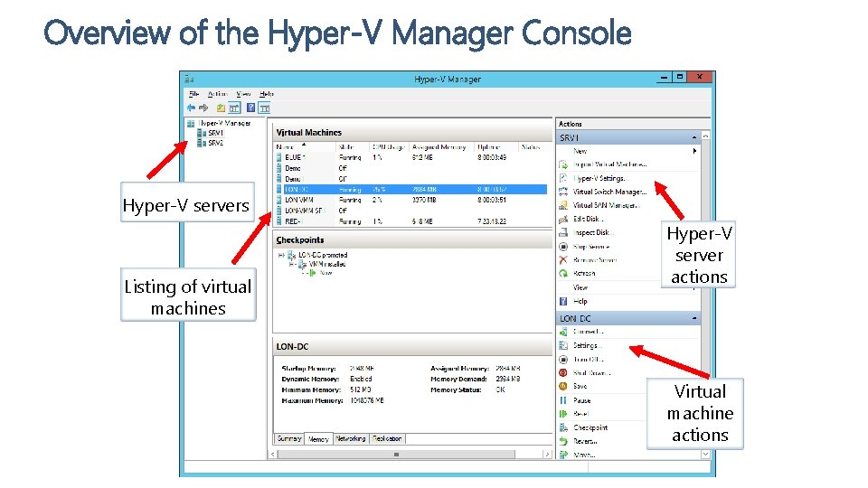Click the Actions pane scroll-up arrow

tap(706, 136)
